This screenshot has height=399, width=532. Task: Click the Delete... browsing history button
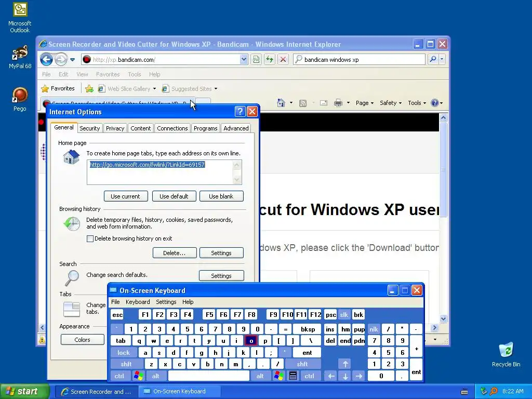pyautogui.click(x=175, y=253)
